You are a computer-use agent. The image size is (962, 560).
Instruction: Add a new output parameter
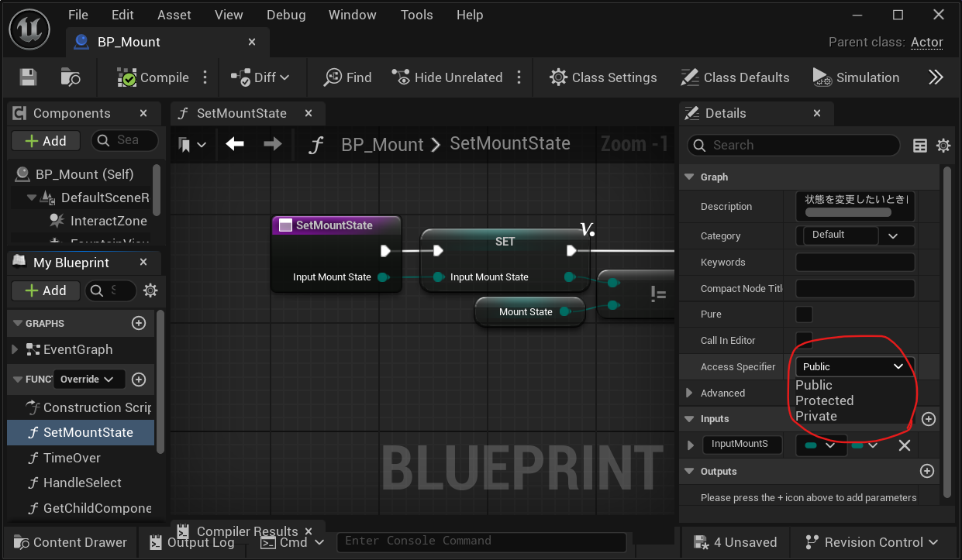(x=926, y=471)
